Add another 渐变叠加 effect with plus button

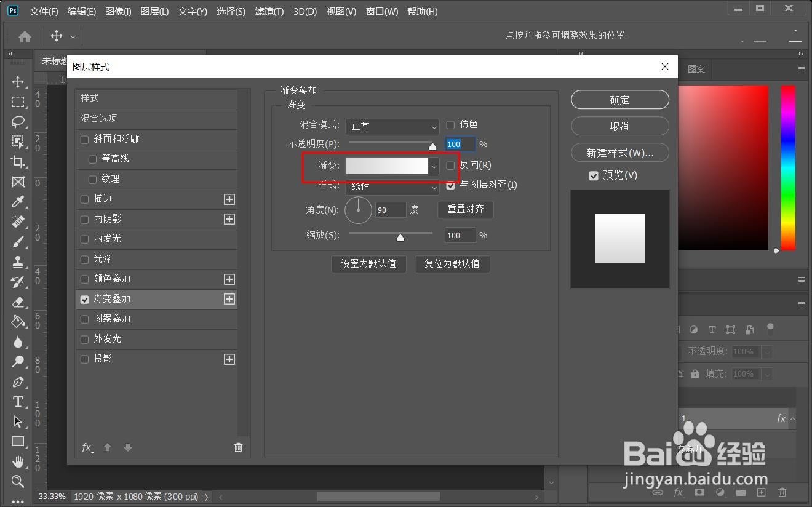tap(229, 299)
